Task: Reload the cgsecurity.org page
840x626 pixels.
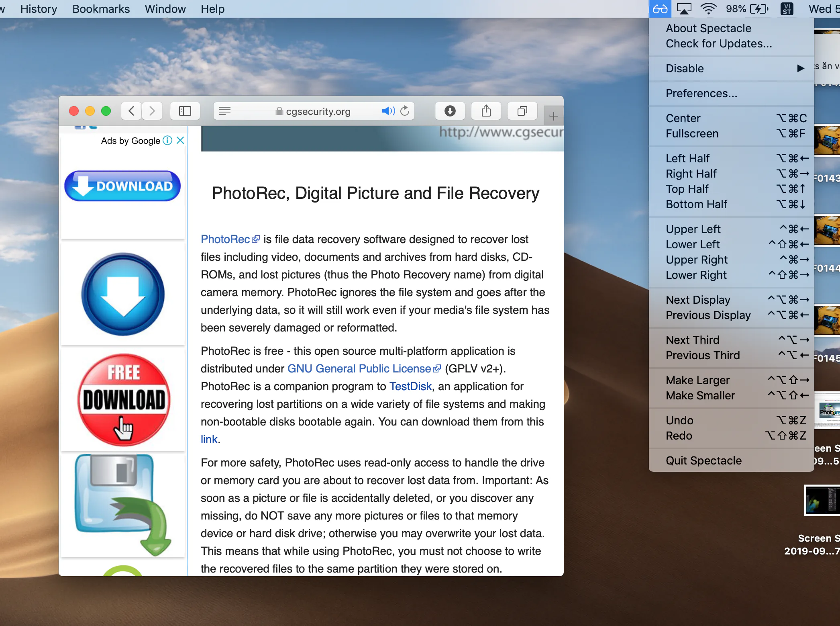Action: coord(405,111)
